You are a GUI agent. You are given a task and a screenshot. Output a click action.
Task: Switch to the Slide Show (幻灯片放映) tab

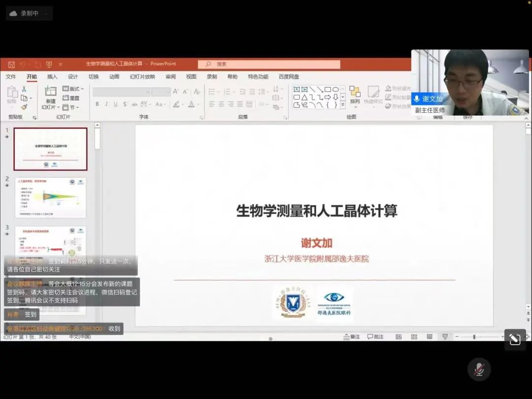[x=142, y=77]
